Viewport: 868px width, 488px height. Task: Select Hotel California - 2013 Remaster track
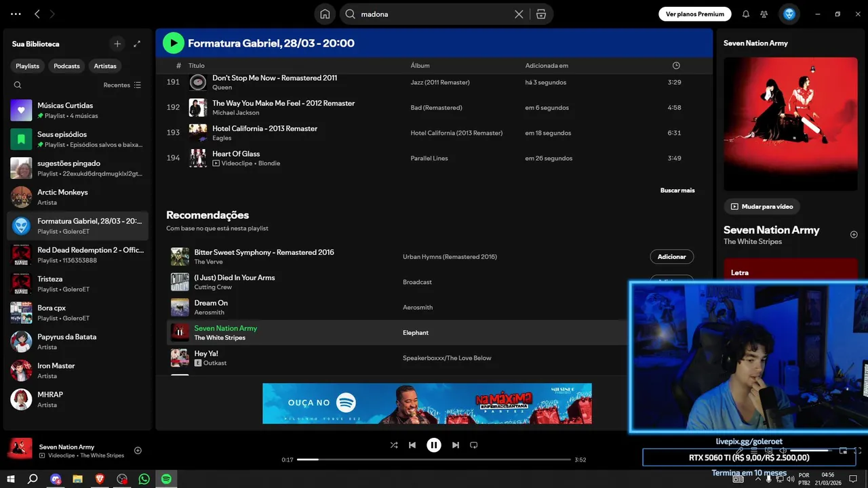(x=434, y=133)
